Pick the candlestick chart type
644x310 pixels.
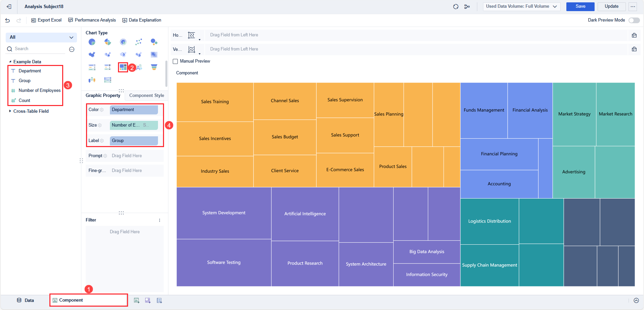(92, 80)
